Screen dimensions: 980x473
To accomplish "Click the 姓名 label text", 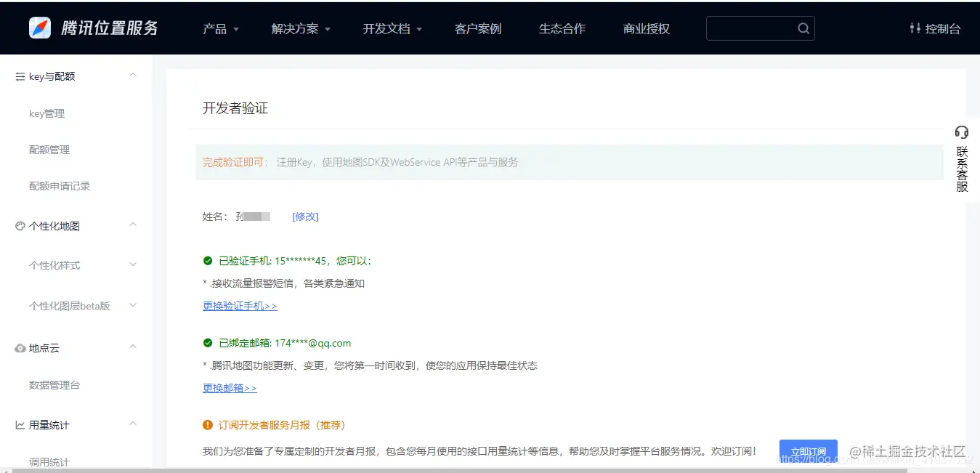I will [x=215, y=217].
